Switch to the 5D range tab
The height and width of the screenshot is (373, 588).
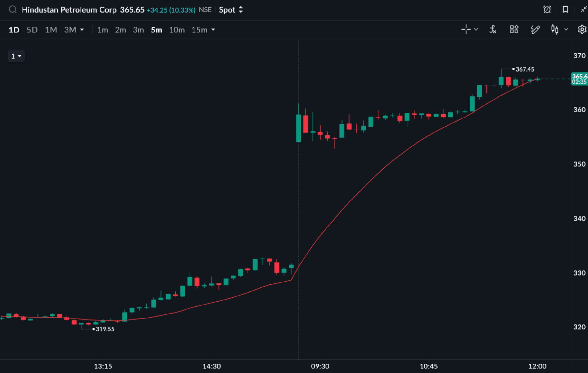pos(32,30)
